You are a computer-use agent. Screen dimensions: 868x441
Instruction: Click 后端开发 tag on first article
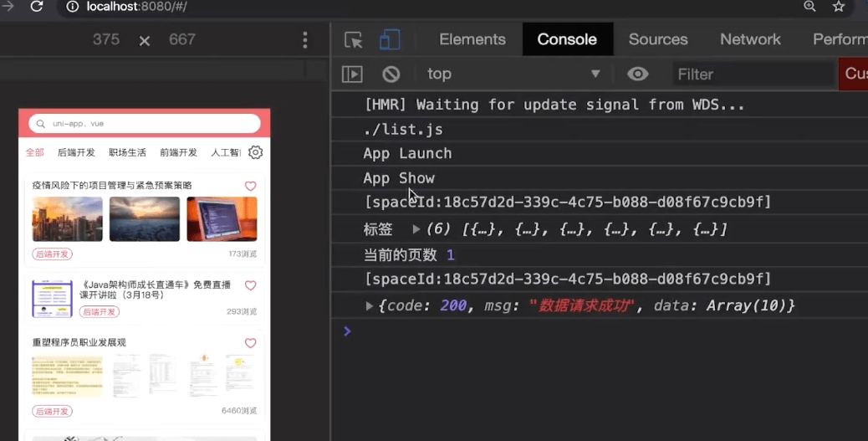point(52,254)
